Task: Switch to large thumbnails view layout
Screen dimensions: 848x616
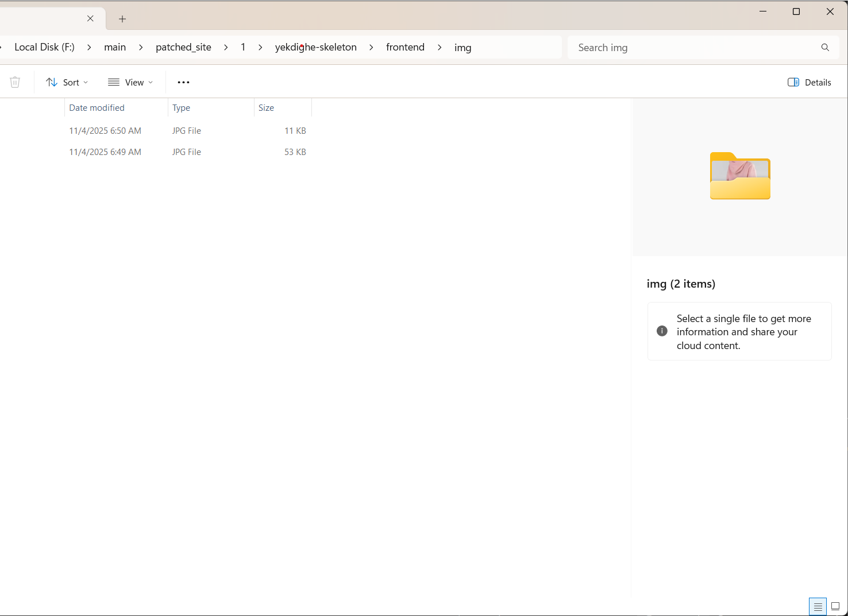Action: tap(835, 606)
